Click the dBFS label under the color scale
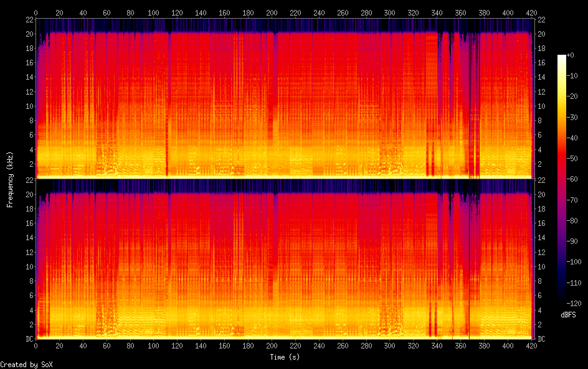Screen dimensions: 588x369 pos(568,315)
